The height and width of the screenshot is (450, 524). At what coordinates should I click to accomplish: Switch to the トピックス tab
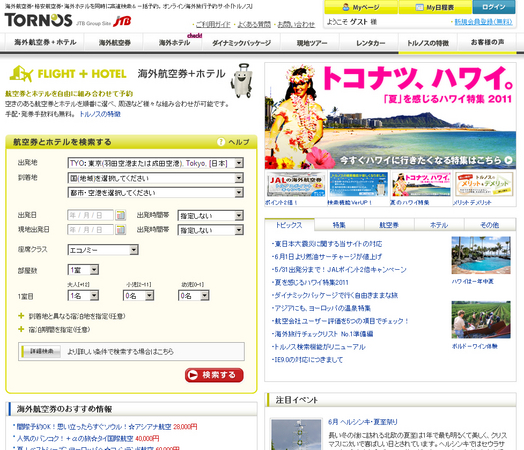point(289,225)
